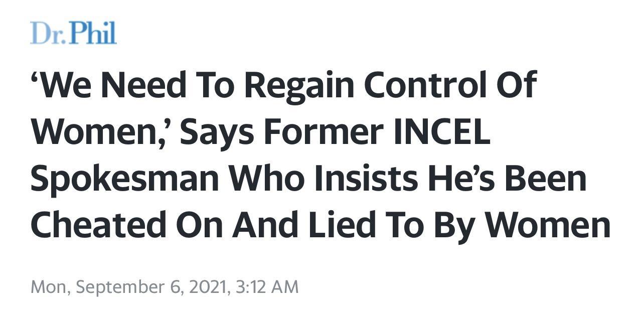Click the word 'Of' in the headline
Viewport: 644px width, 309px height.
(517, 85)
